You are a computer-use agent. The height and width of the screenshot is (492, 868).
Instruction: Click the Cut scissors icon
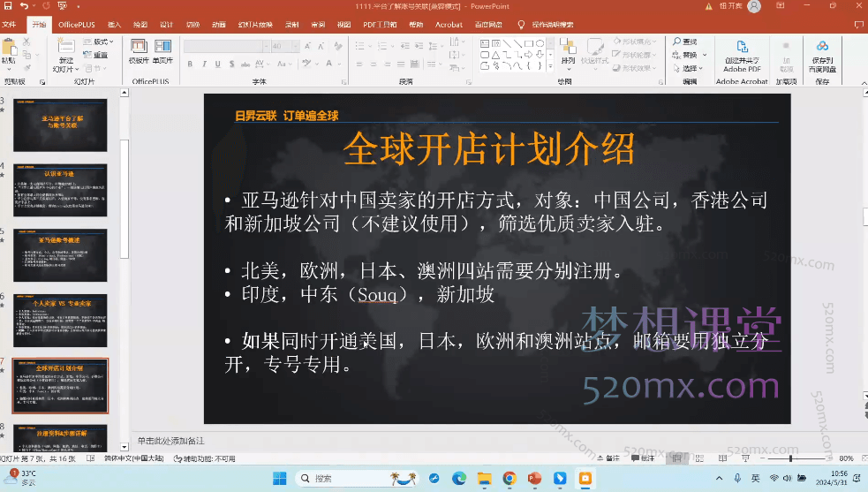coord(26,42)
